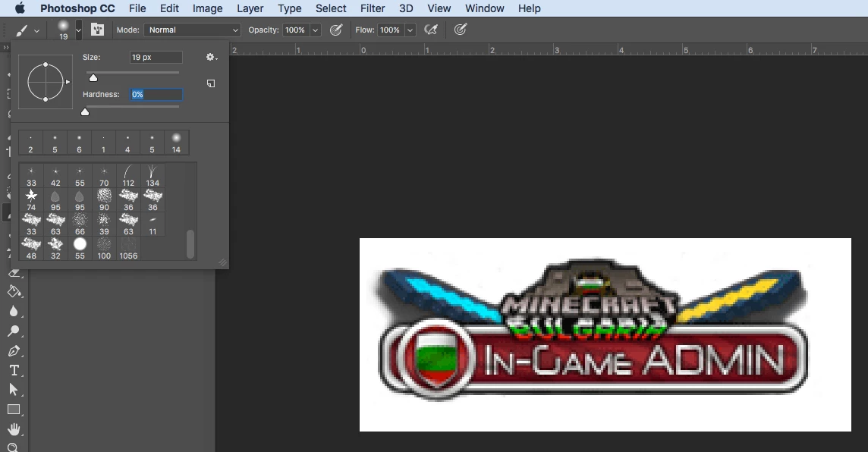Open the Photoshop CC application menu
868x452 pixels.
(77, 8)
